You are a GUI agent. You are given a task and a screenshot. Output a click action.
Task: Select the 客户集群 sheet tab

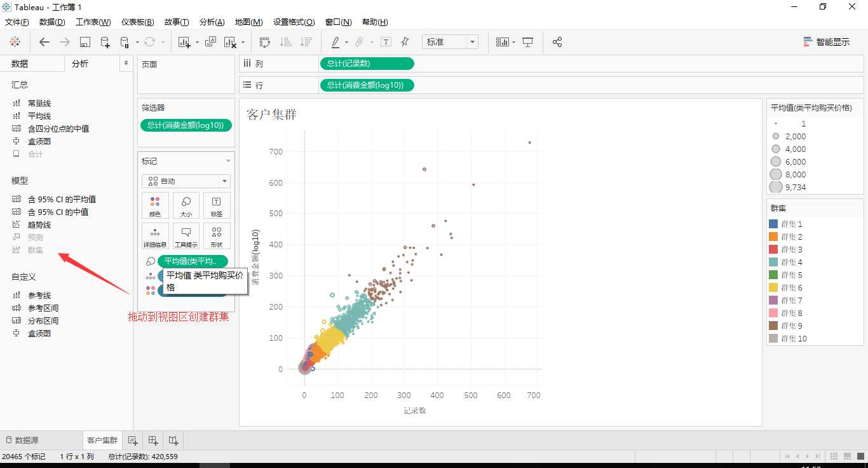click(102, 440)
